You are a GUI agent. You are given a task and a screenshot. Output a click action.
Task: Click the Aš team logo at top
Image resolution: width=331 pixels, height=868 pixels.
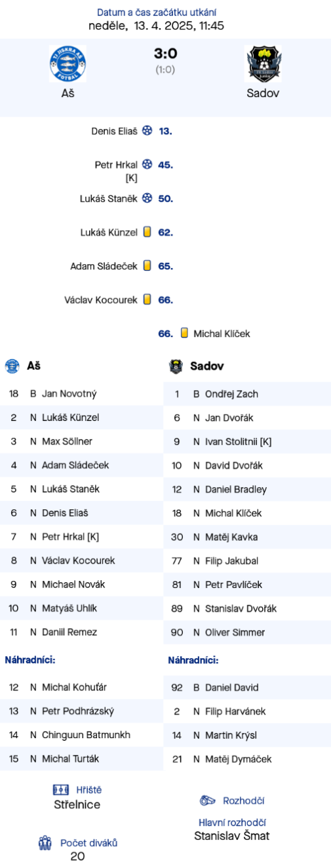pyautogui.click(x=68, y=64)
